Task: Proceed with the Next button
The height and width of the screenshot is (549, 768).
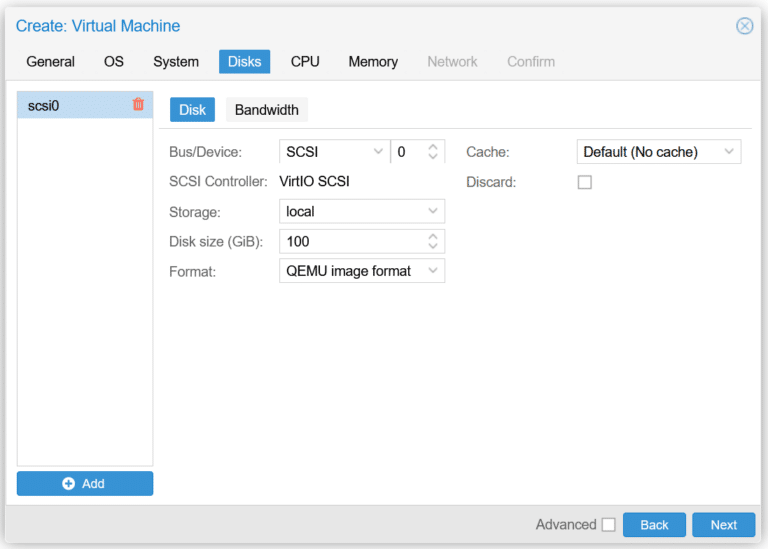Action: [723, 525]
